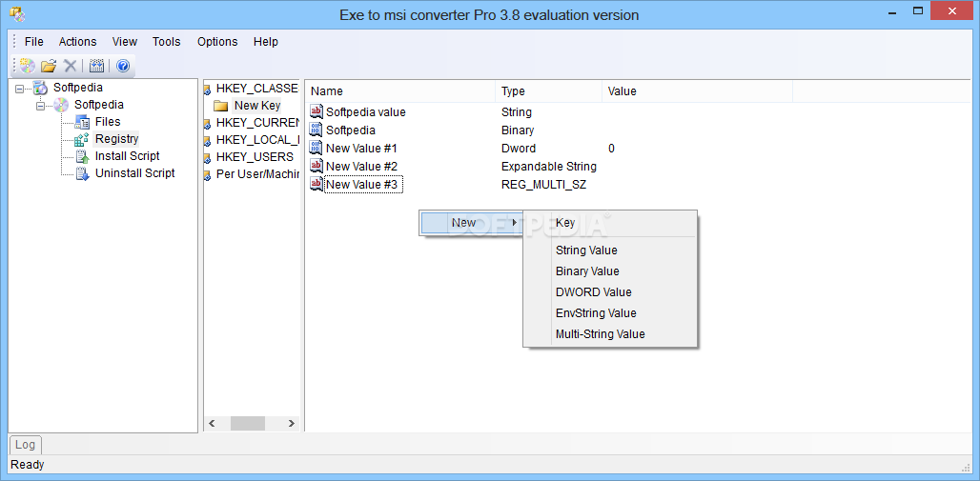Click the HKEY_CLASSES hive icon
The height and width of the screenshot is (481, 980).
(x=207, y=89)
